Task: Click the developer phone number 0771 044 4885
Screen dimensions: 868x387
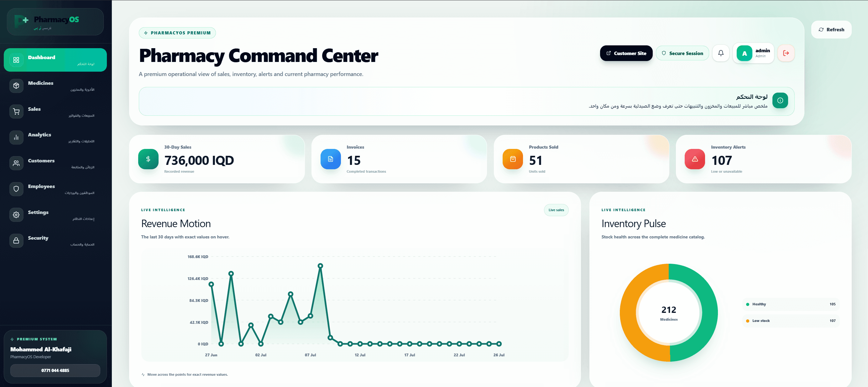Action: tap(55, 370)
